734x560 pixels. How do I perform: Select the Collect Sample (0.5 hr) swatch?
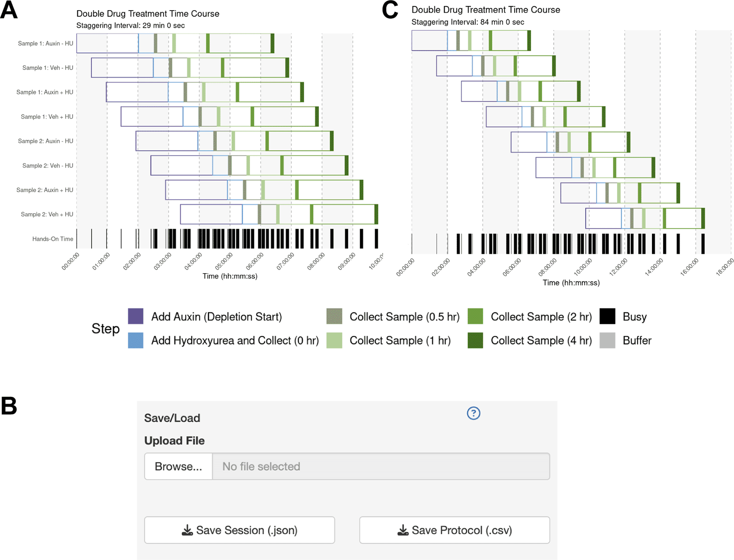click(x=334, y=316)
